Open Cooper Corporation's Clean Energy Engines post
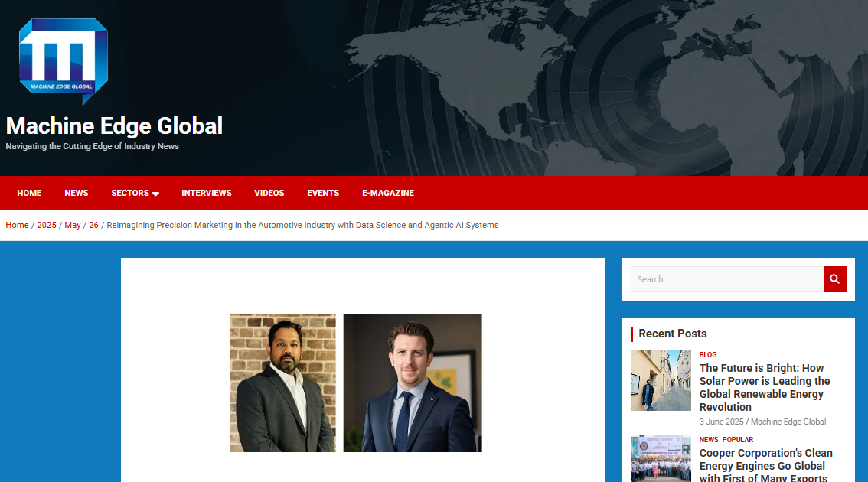The width and height of the screenshot is (868, 482). pyautogui.click(x=766, y=465)
